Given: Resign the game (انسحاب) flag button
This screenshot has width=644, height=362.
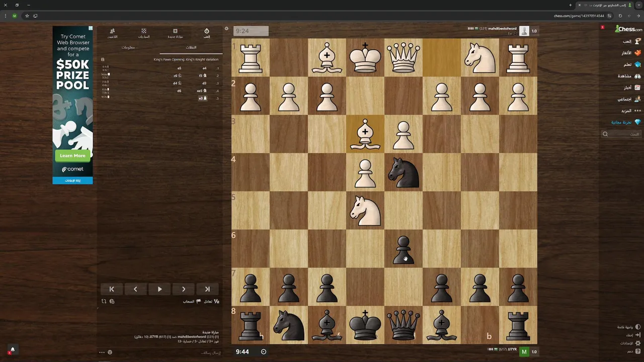Looking at the screenshot, I should [x=192, y=301].
